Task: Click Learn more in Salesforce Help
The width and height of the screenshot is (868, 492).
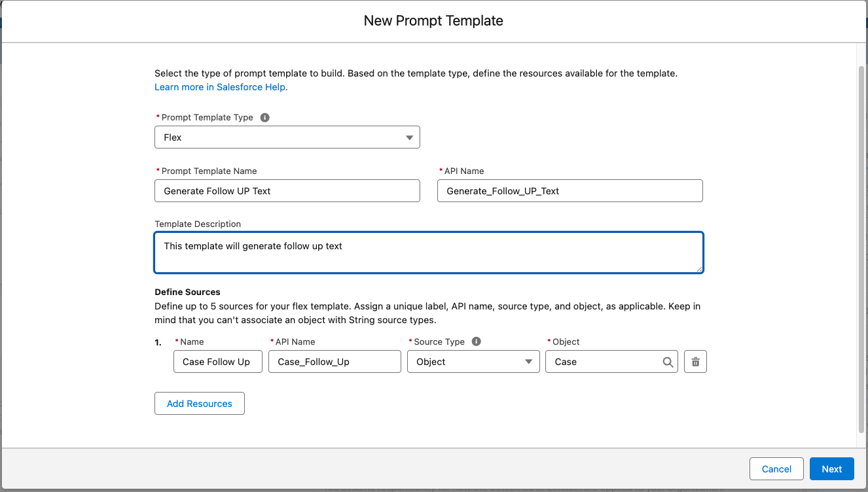Action: 221,86
